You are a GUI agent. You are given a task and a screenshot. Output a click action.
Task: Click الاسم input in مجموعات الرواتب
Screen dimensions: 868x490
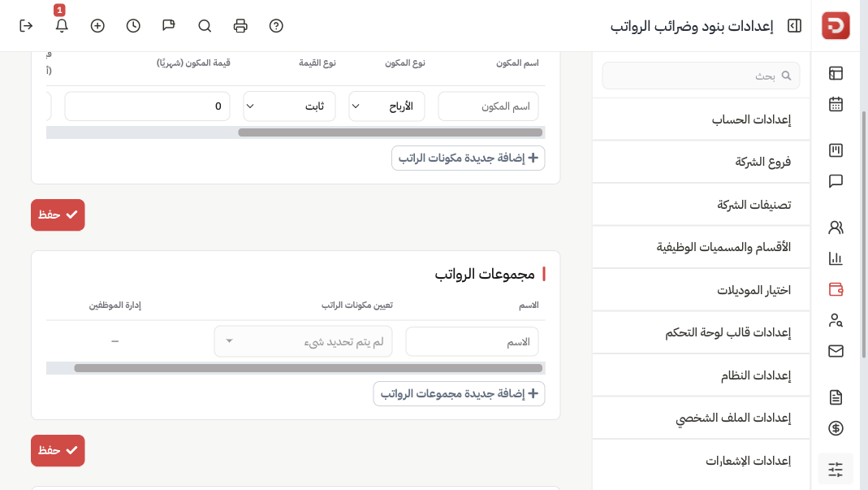pos(473,341)
